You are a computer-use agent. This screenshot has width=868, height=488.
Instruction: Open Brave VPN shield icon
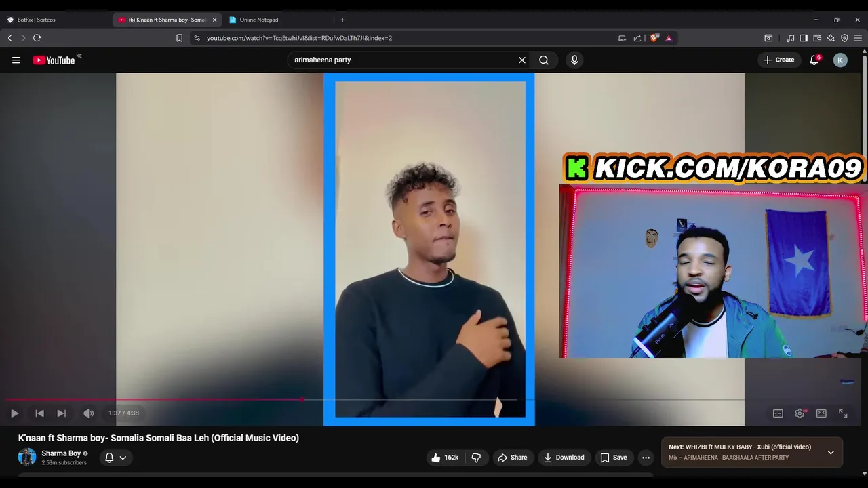[844, 38]
